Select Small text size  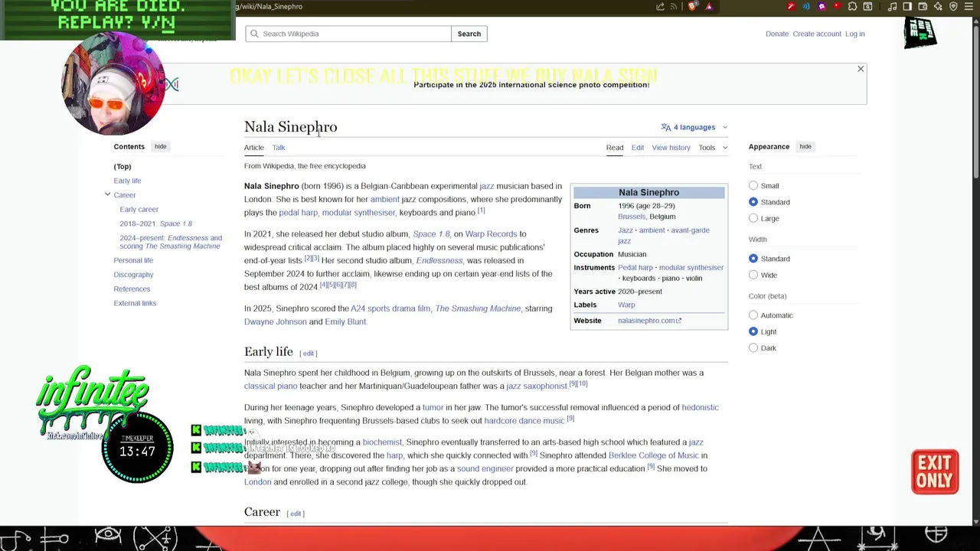753,186
